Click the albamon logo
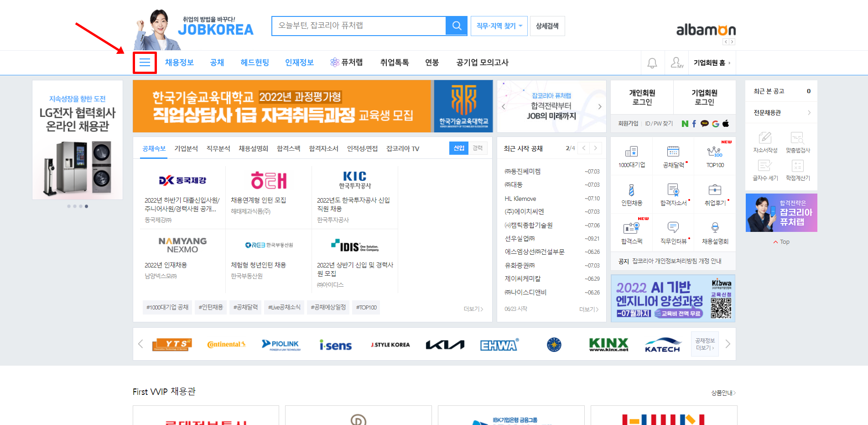Viewport: 868px width, 425px height. click(x=706, y=30)
